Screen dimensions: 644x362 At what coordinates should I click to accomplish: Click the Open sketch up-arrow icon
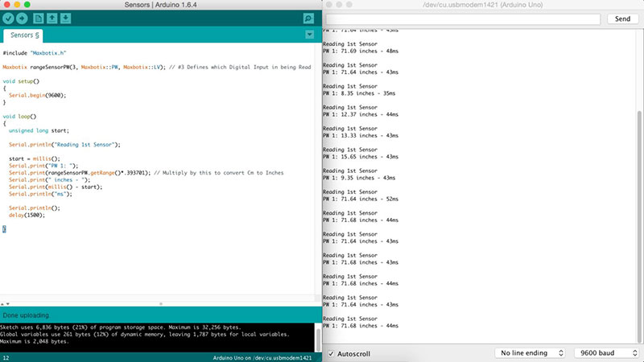[52, 18]
